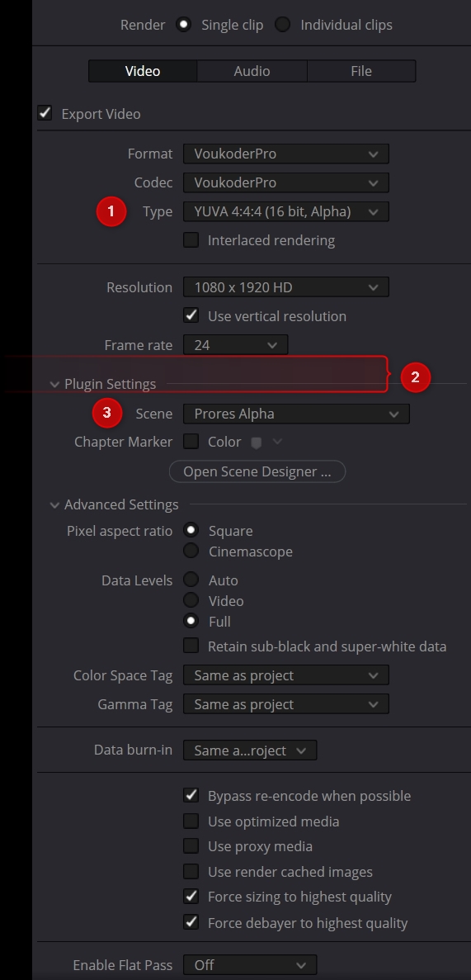Click the Chapter Marker color flag icon
Image resolution: width=471 pixels, height=980 pixels.
(256, 443)
